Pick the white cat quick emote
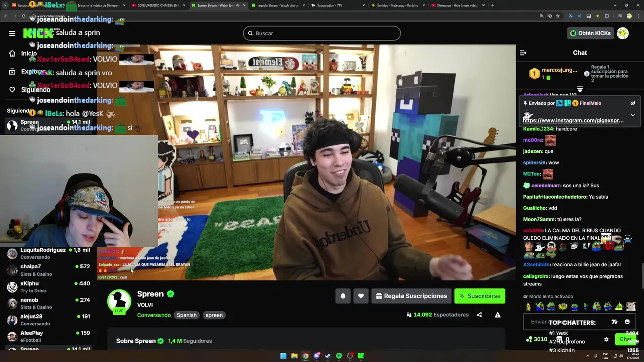The image size is (644, 362). click(x=631, y=306)
